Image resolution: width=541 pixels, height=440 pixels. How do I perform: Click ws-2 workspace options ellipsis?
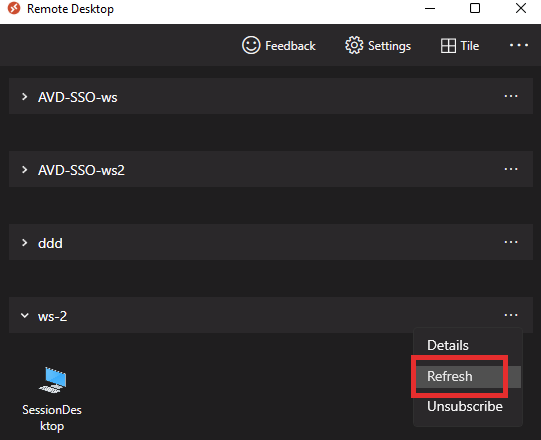click(x=511, y=315)
